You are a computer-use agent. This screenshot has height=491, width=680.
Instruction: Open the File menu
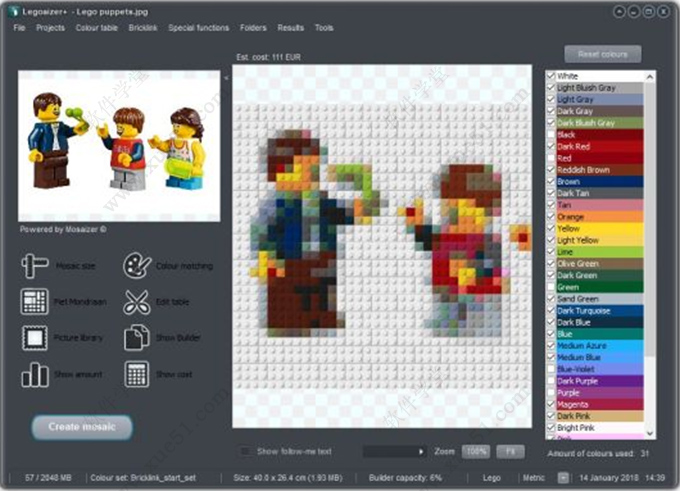(19, 28)
